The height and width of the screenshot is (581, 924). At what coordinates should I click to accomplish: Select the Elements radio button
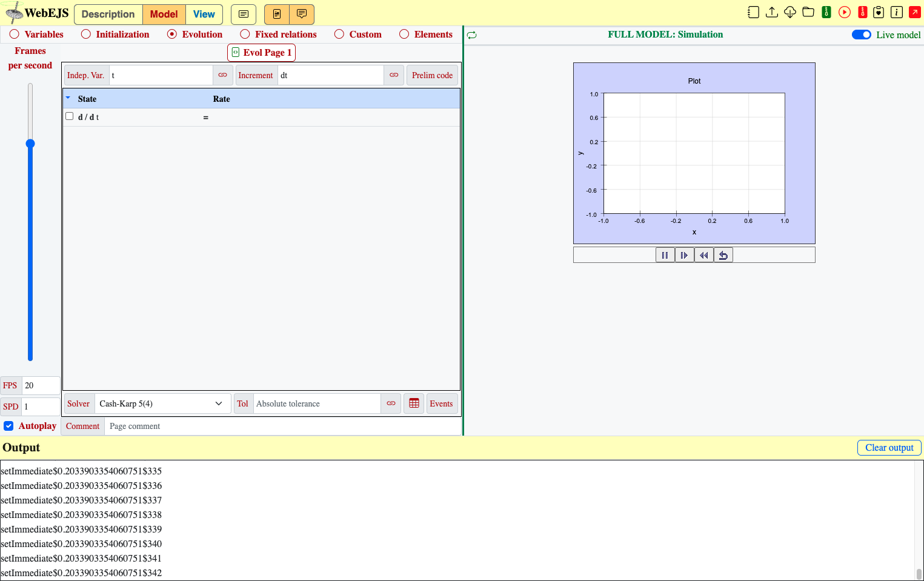(404, 34)
